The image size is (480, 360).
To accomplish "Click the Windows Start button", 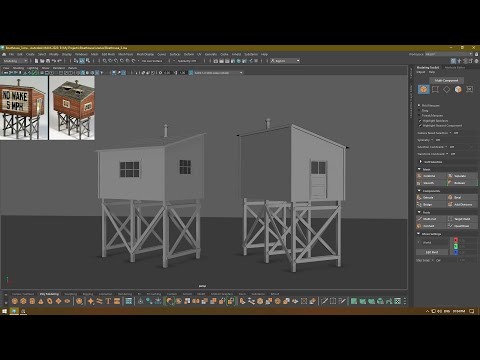I will point(4,311).
